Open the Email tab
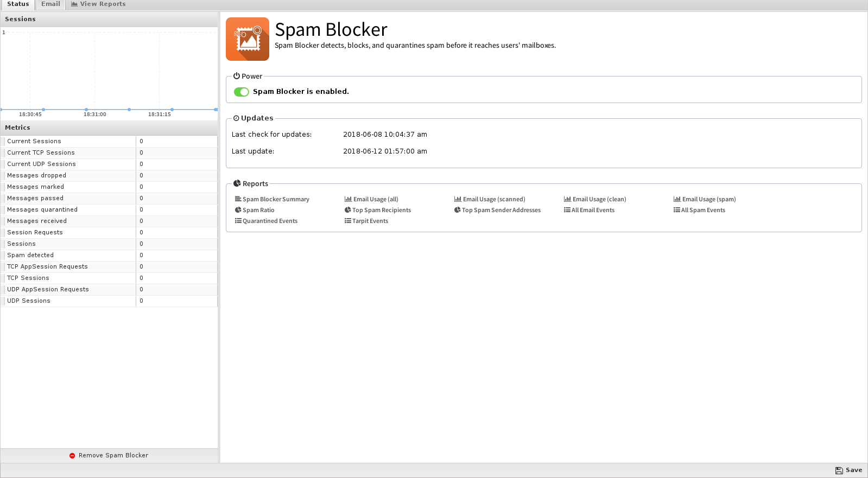The width and height of the screenshot is (868, 478). click(50, 4)
